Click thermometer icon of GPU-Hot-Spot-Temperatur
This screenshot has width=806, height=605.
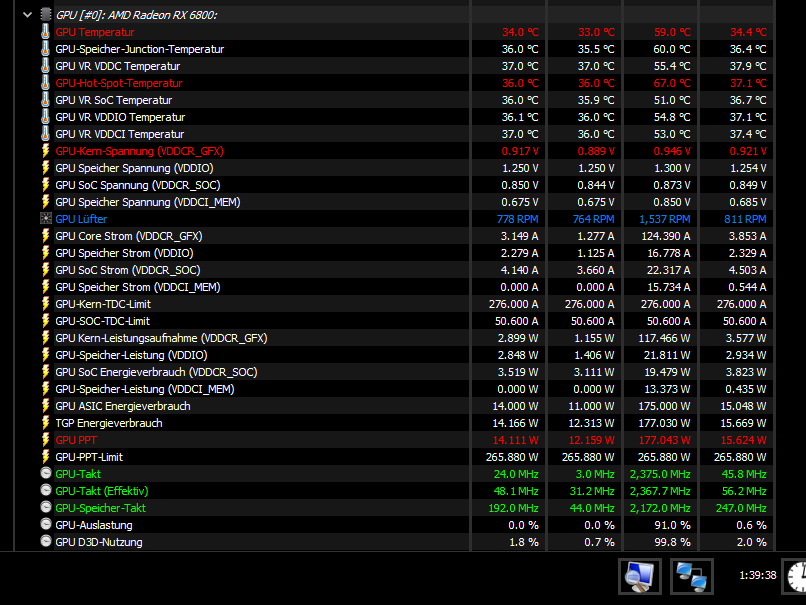[x=45, y=83]
